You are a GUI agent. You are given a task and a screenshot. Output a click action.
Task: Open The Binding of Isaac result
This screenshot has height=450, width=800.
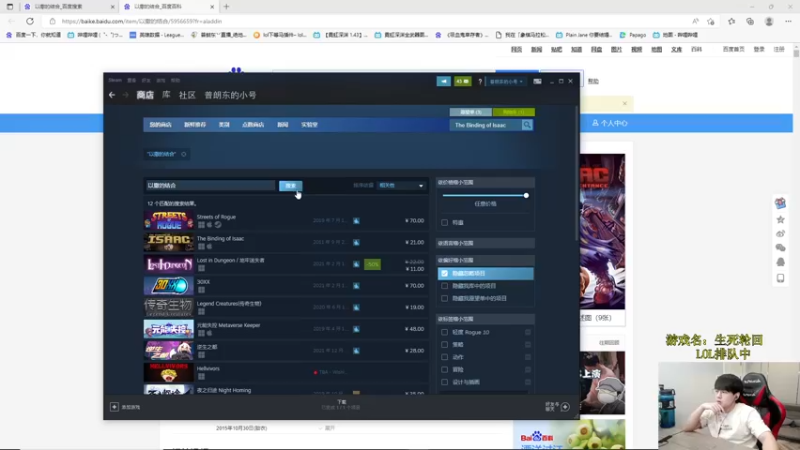[286, 242]
